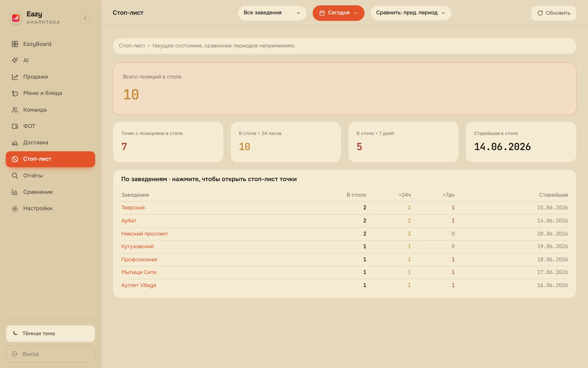The width and height of the screenshot is (588, 368).
Task: Open ФОТ from sidebar
Action: pos(50,126)
